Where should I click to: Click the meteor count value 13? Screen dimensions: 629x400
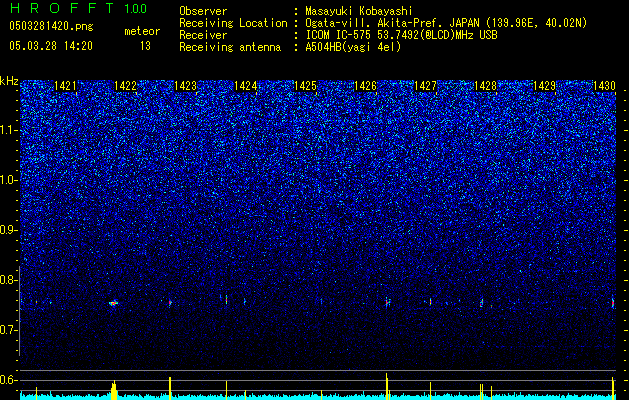point(145,46)
